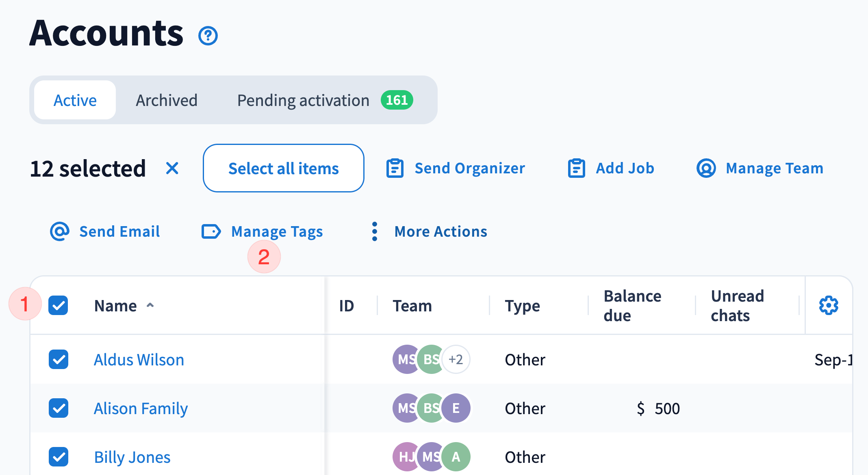Image resolution: width=868 pixels, height=475 pixels.
Task: Click the Manage Tags label icon
Action: coord(211,231)
